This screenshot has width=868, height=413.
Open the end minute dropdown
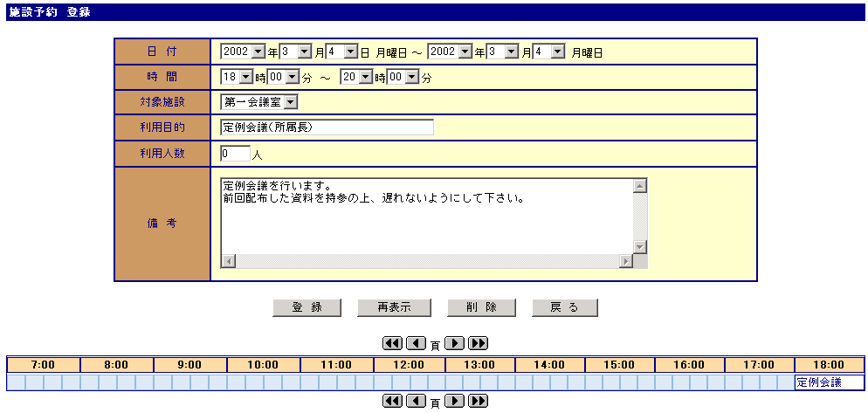click(x=403, y=78)
